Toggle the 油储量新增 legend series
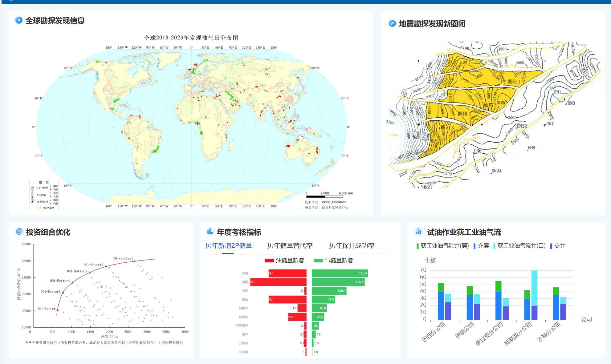611x364 pixels. click(x=284, y=260)
